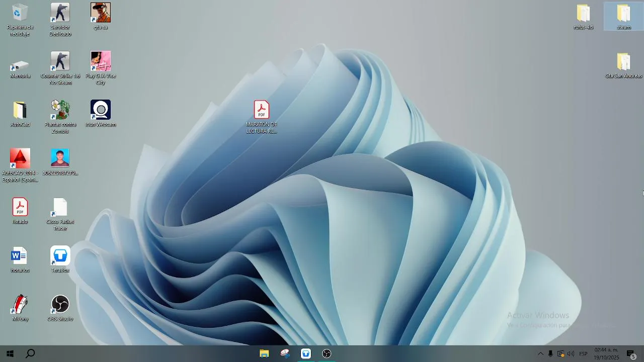Select the steam folder on desktop

(624, 16)
